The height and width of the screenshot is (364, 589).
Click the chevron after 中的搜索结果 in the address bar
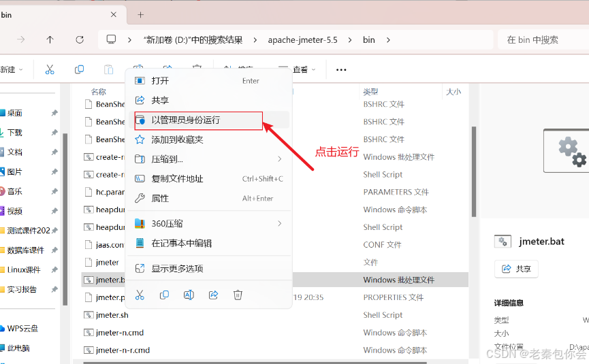tap(255, 39)
